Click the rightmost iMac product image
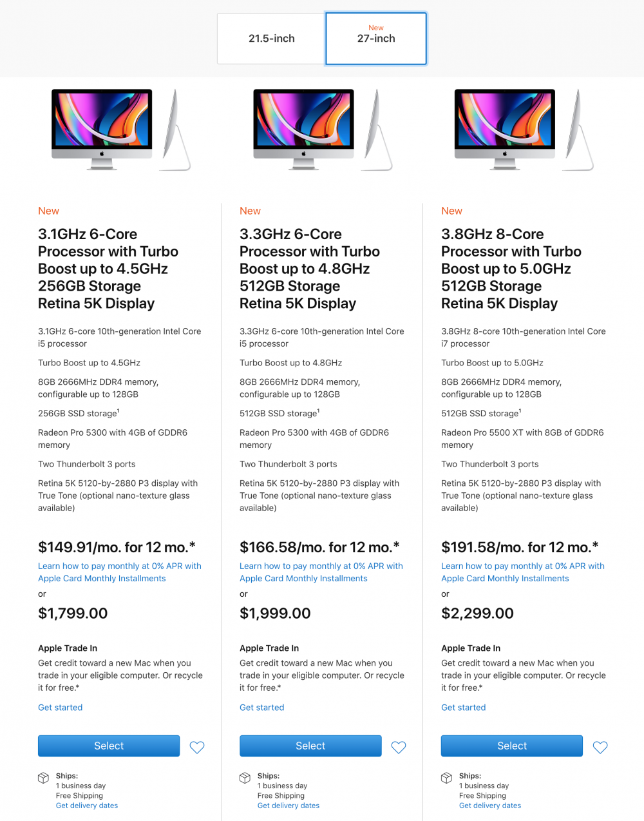Viewport: 644px width, 821px height. tap(504, 129)
